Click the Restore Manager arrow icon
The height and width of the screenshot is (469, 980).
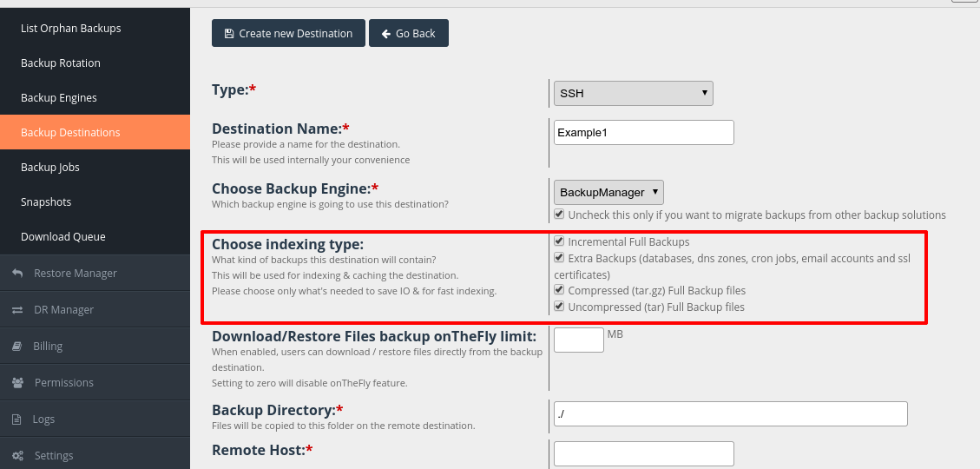coord(17,274)
